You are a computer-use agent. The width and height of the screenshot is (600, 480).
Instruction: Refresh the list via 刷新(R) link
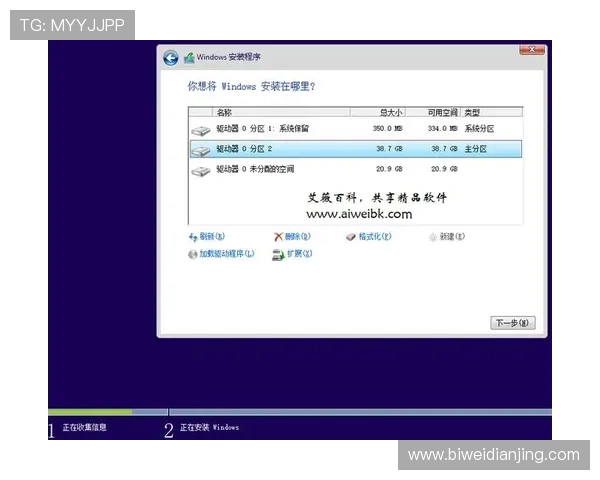212,237
